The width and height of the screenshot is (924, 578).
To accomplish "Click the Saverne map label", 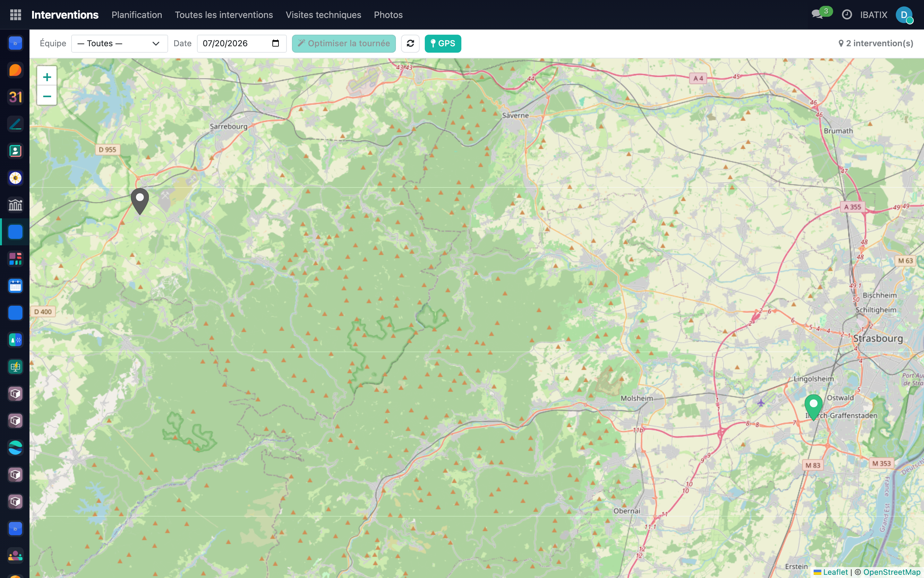I will coord(516,115).
